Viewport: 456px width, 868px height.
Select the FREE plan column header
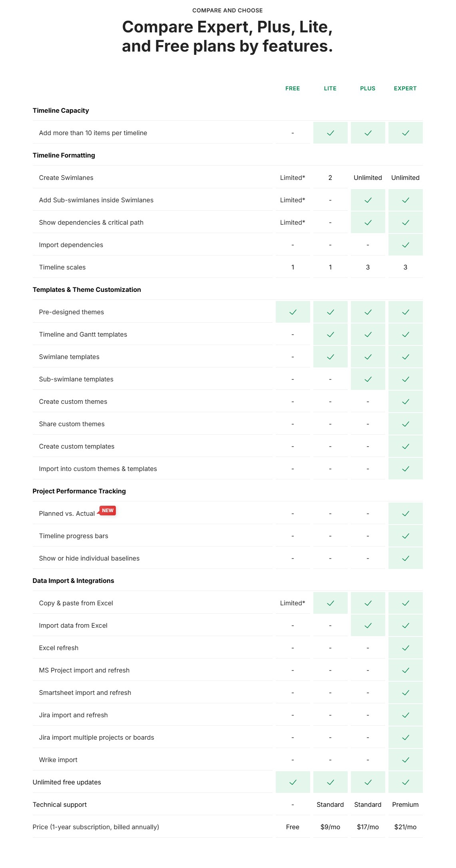point(293,88)
